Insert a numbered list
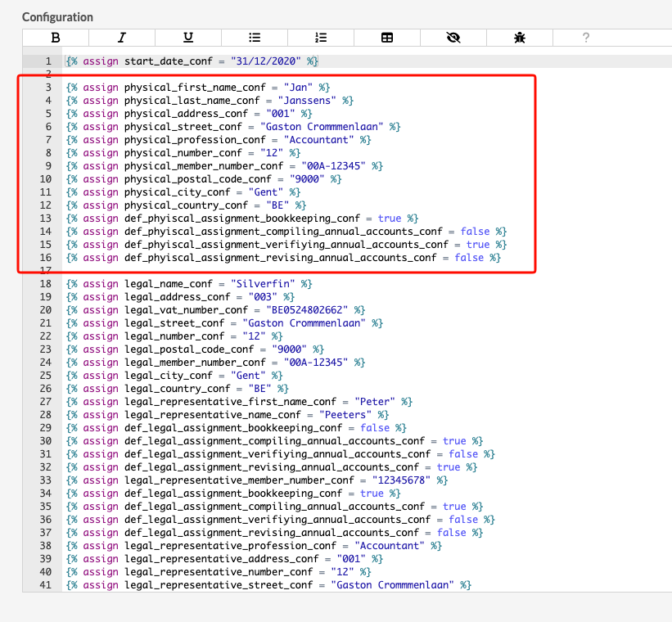The width and height of the screenshot is (672, 622). pos(321,38)
